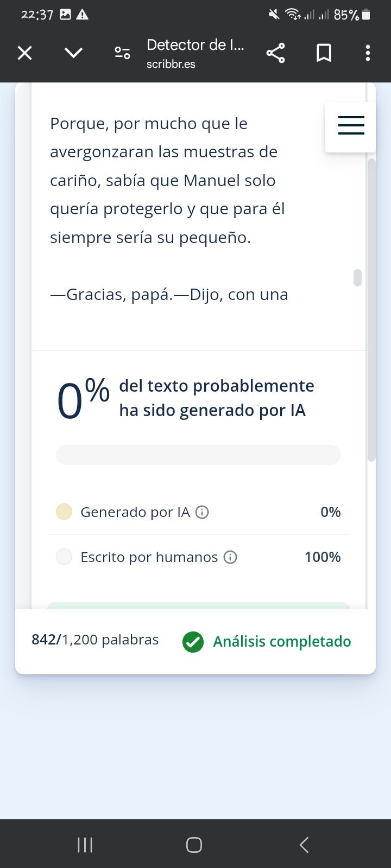This screenshot has height=868, width=391.
Task: Tap the AI percentage progress bar
Action: [198, 455]
